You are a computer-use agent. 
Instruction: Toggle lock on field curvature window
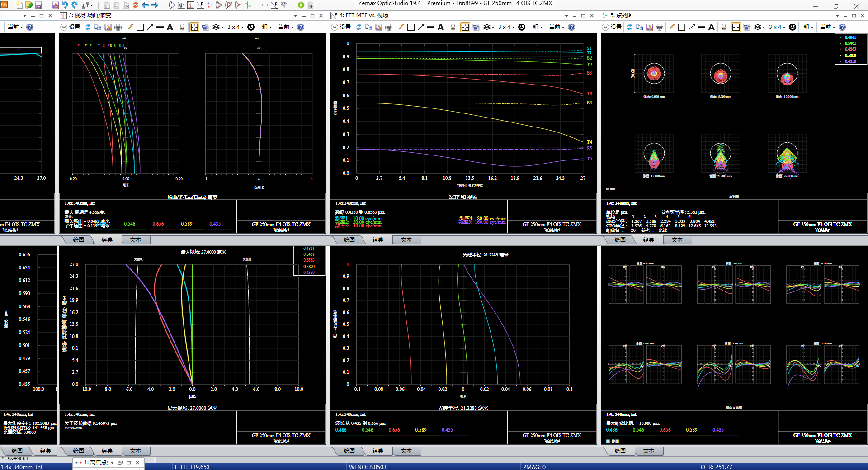(x=182, y=27)
